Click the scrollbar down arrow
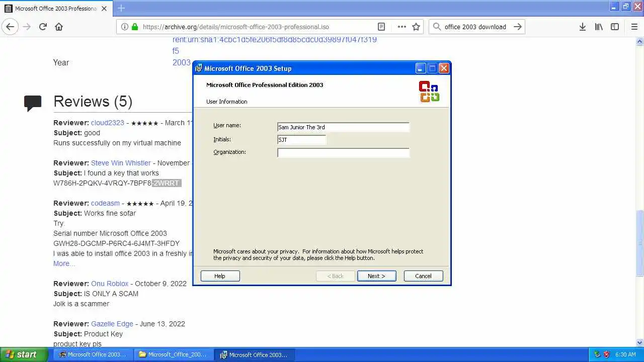Viewport: 644px width, 362px height. [640, 343]
